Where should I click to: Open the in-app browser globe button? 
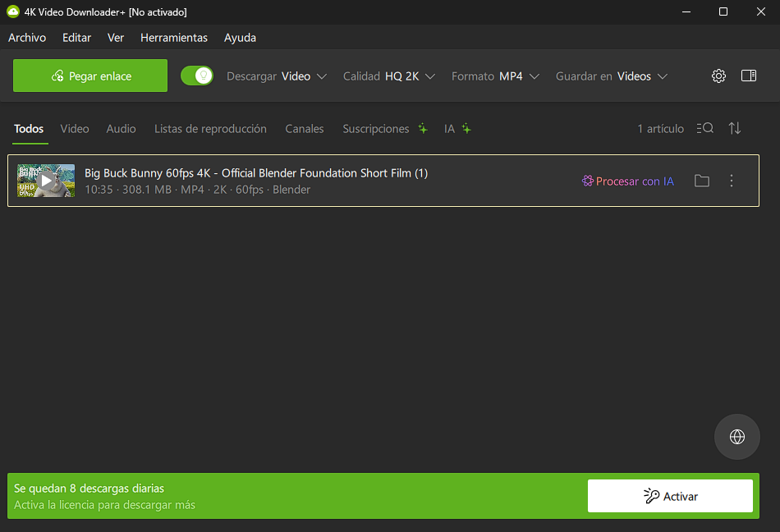pos(736,437)
